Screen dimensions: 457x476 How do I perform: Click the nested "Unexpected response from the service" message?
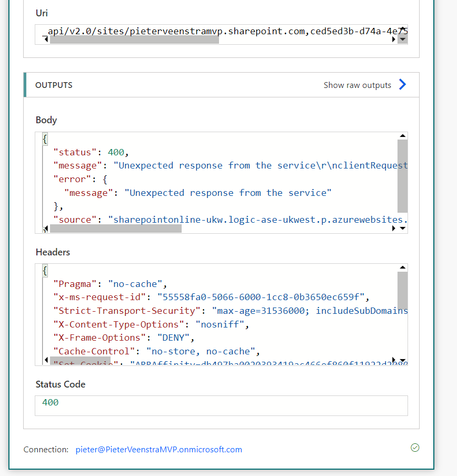coord(228,193)
